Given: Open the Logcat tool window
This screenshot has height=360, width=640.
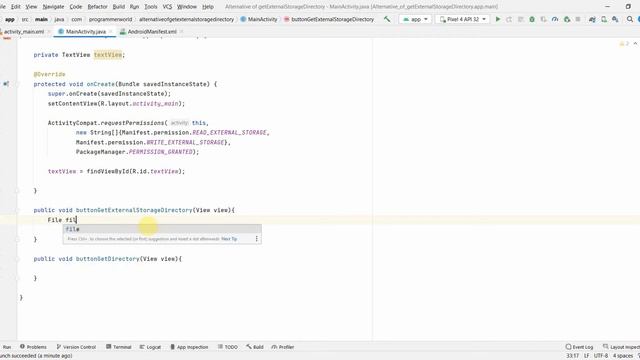Looking at the screenshot, I should 150,347.
